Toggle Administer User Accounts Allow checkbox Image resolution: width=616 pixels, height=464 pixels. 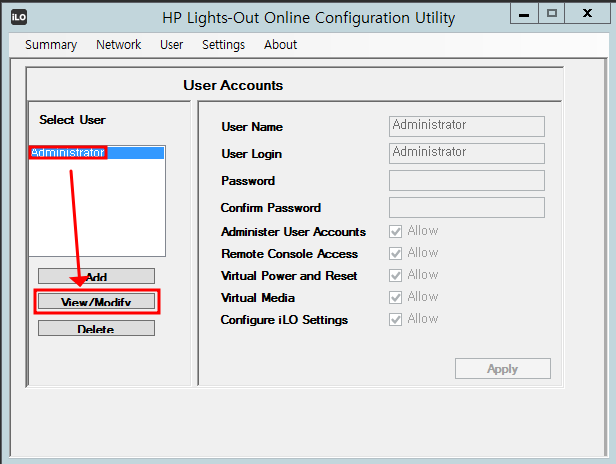point(396,231)
